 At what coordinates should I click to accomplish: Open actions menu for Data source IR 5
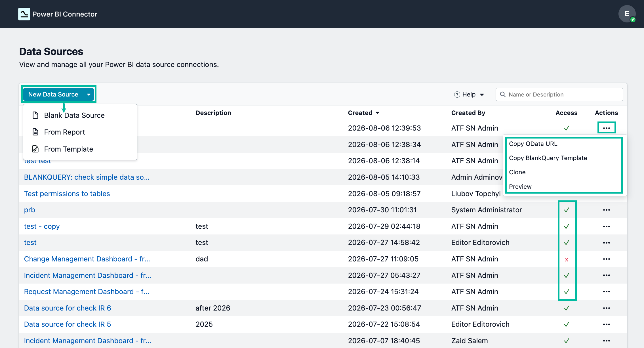607,324
